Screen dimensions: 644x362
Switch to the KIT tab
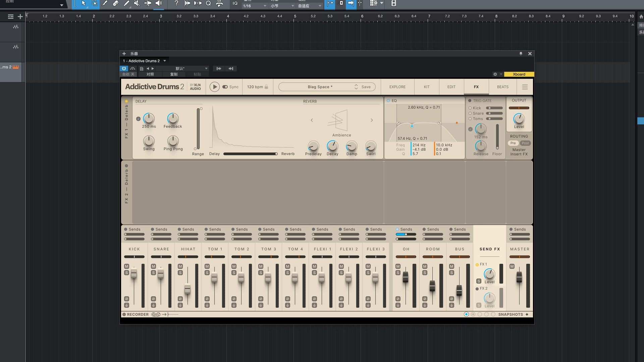click(x=427, y=87)
